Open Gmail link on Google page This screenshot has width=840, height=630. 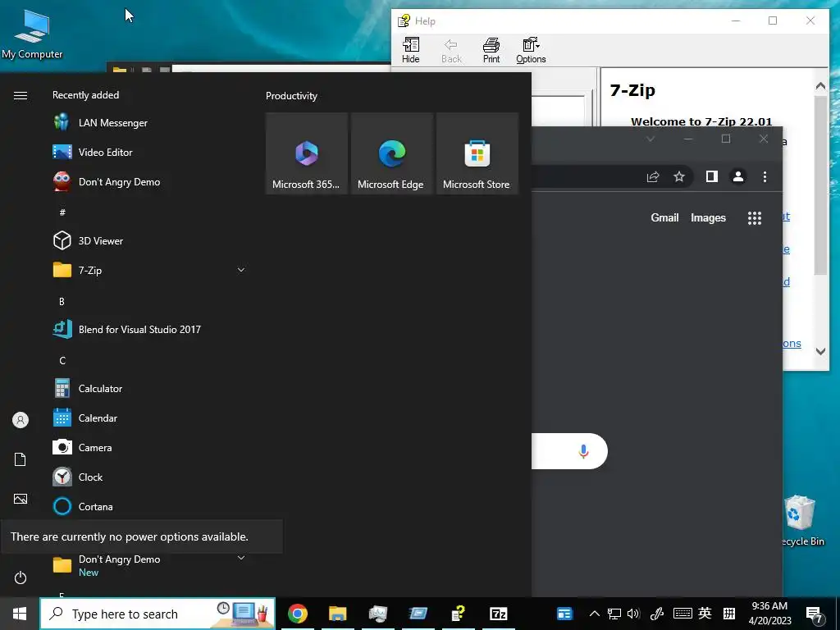[664, 217]
